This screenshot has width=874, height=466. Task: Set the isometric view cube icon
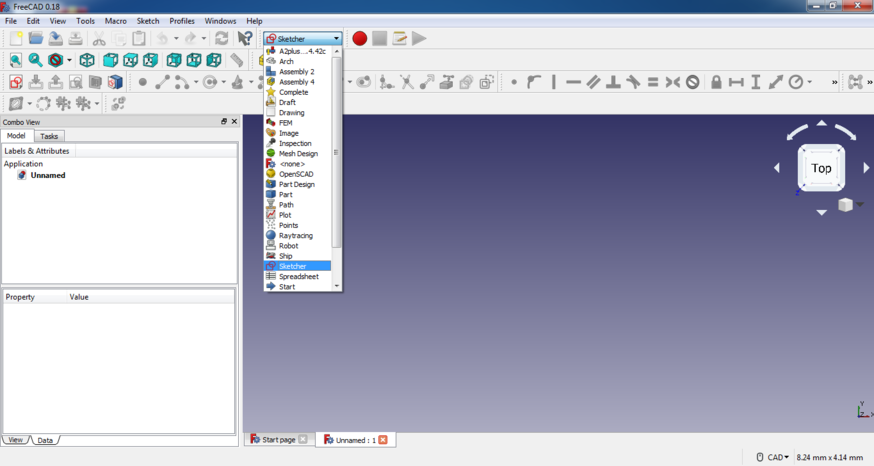(87, 60)
